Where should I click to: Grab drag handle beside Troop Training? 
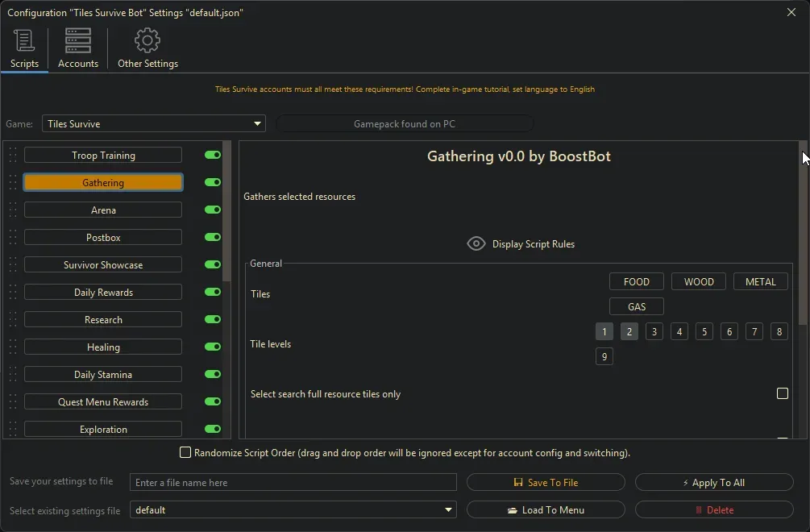point(13,156)
